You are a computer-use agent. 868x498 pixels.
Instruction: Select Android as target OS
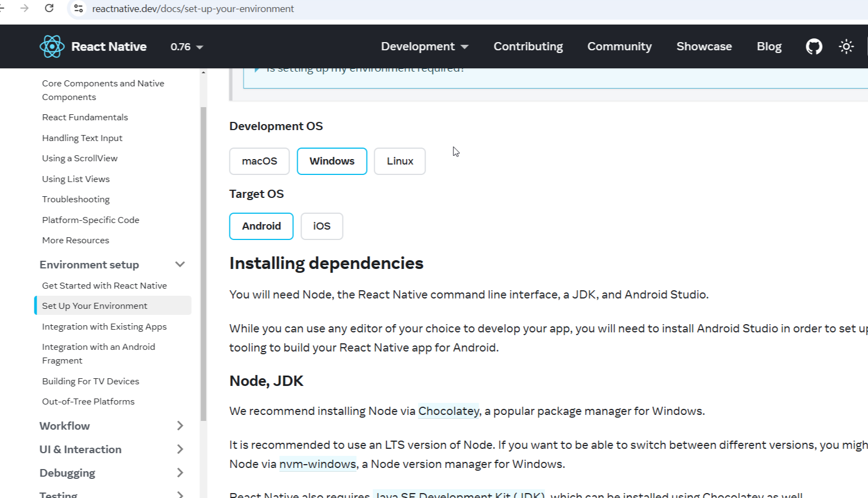pos(261,226)
